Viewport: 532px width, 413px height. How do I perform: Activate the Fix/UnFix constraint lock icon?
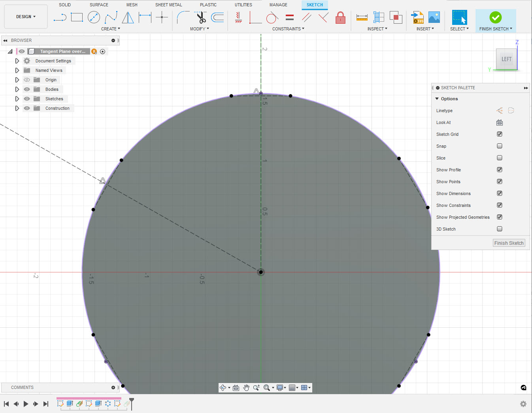click(340, 18)
